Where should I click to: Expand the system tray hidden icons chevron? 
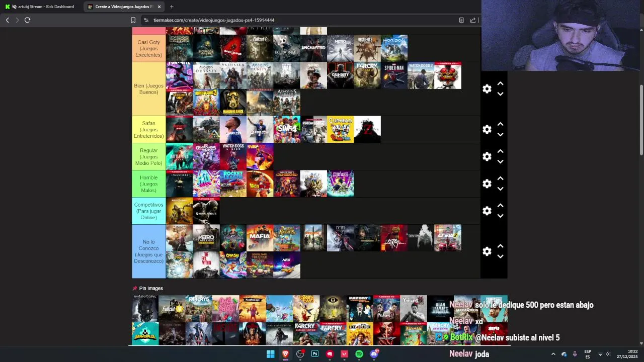(553, 354)
